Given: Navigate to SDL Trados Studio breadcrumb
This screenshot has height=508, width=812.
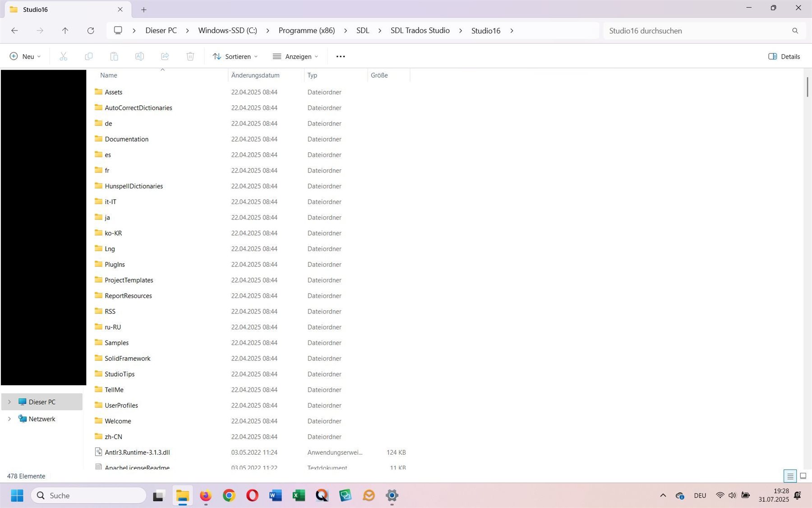Looking at the screenshot, I should pos(420,30).
